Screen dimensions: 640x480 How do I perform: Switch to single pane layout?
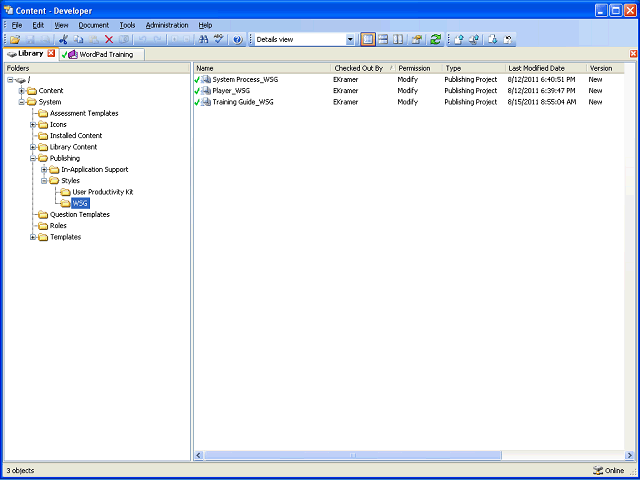368,40
